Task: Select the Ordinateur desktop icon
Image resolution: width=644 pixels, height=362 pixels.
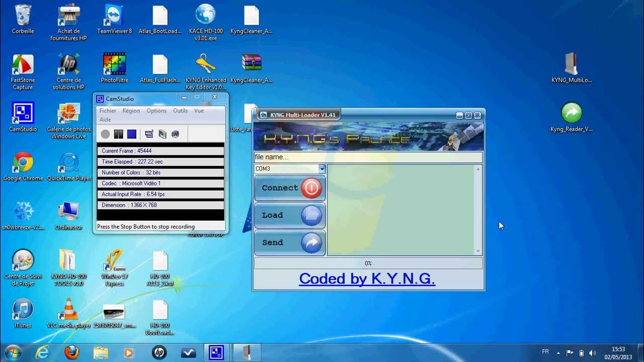Action: 68,216
